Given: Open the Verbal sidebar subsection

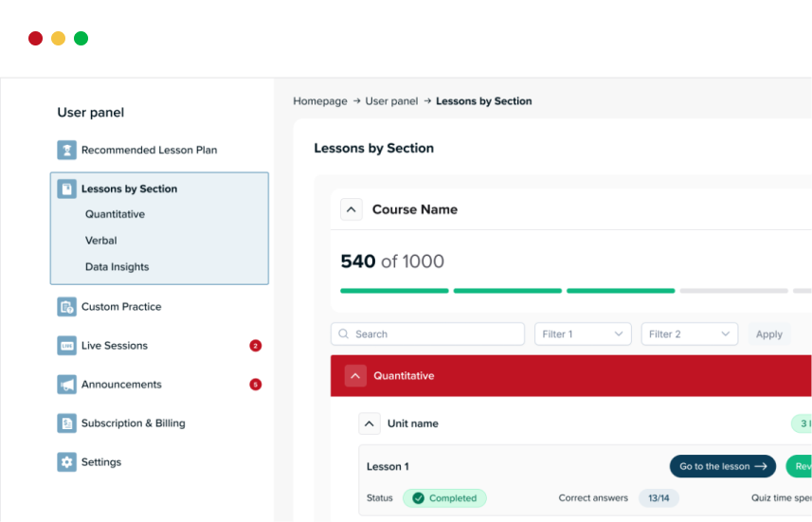Looking at the screenshot, I should coord(101,241).
